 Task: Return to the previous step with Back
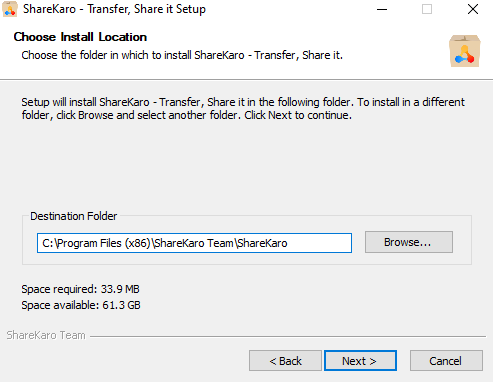click(x=285, y=360)
